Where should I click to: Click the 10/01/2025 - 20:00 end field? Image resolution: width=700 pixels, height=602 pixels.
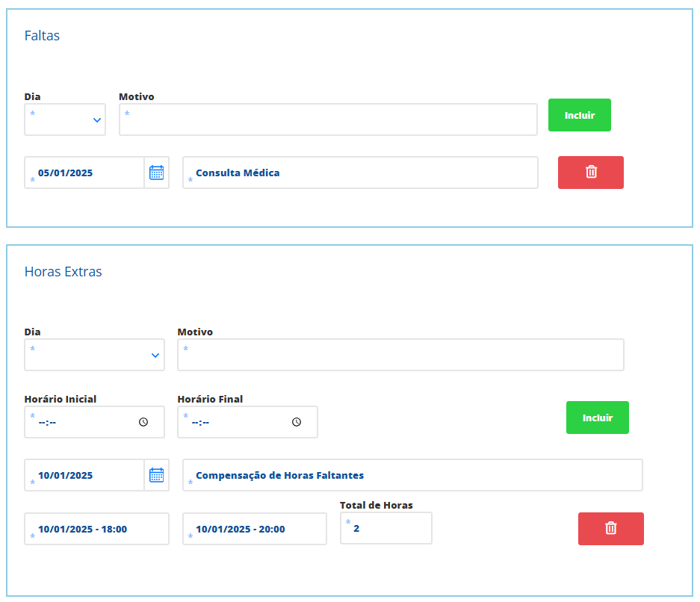click(x=254, y=529)
